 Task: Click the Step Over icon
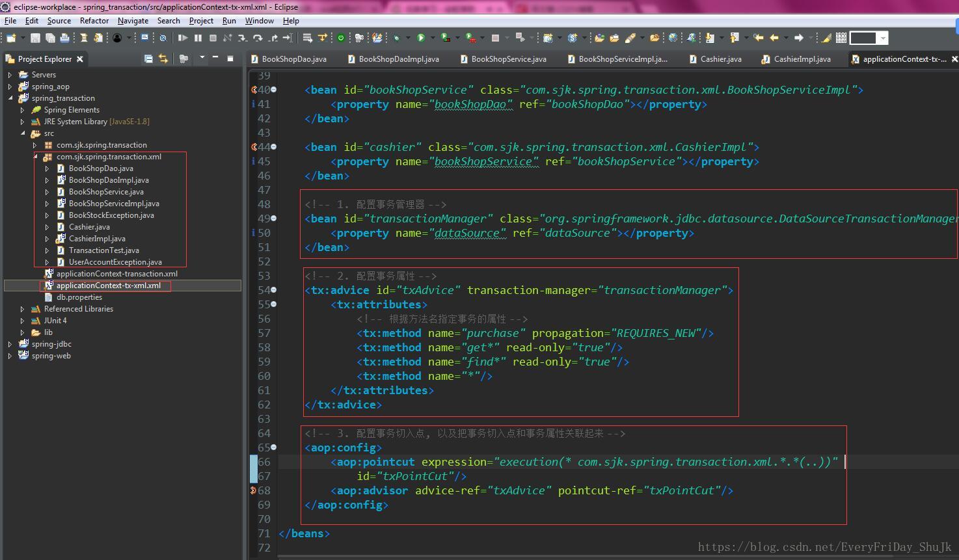[258, 38]
